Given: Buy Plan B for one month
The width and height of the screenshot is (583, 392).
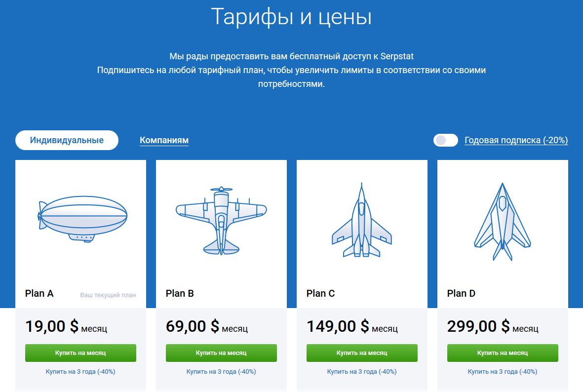Looking at the screenshot, I should [221, 353].
